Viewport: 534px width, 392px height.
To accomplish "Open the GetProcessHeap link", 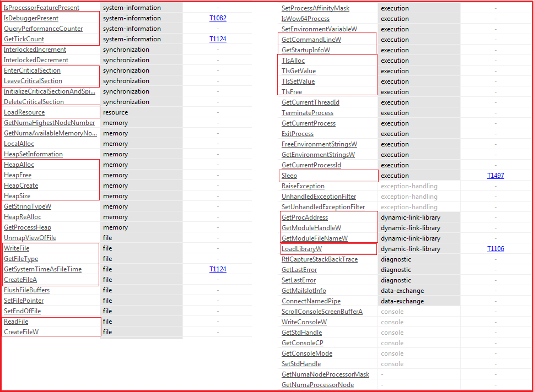I will 28,227.
